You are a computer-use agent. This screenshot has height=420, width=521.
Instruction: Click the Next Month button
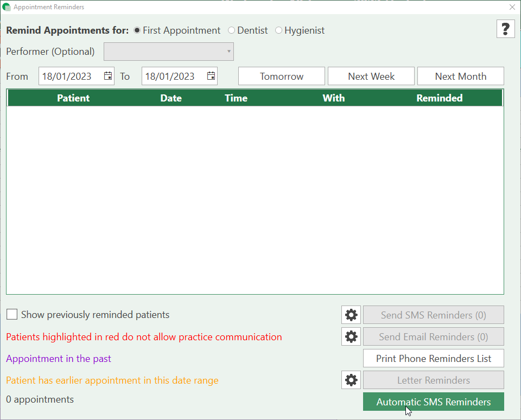460,77
